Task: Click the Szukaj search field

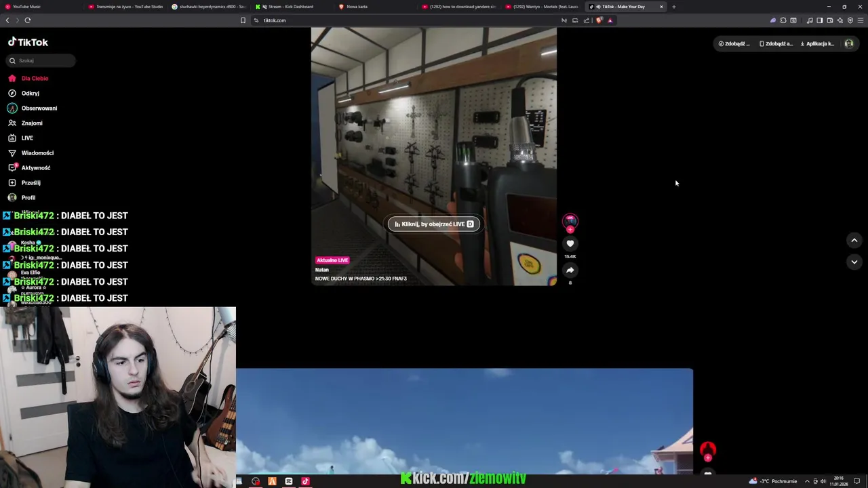Action: click(41, 60)
